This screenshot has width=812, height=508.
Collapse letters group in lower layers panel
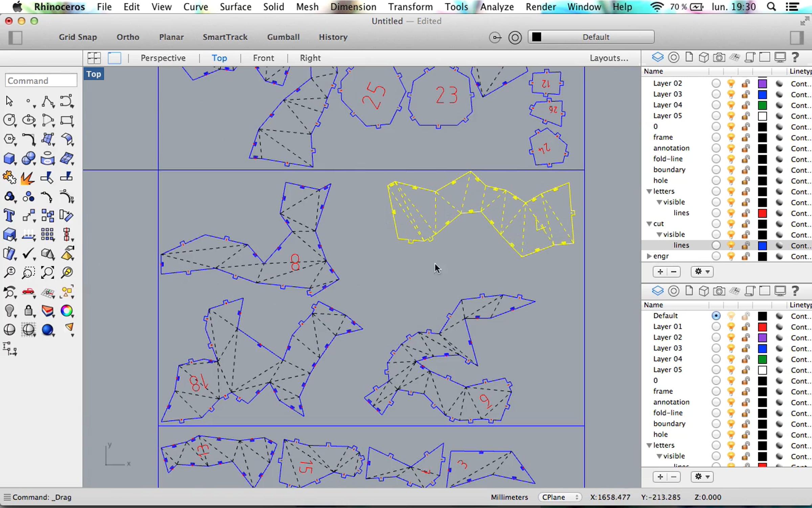pos(649,445)
